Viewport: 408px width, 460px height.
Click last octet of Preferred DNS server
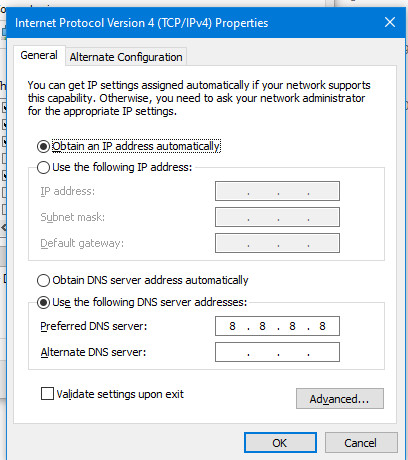(x=322, y=326)
